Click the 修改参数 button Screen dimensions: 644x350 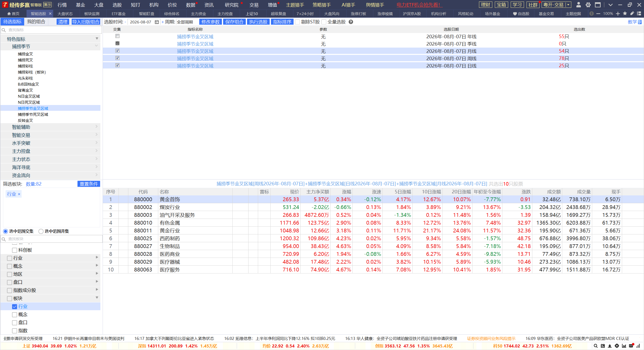211,22
